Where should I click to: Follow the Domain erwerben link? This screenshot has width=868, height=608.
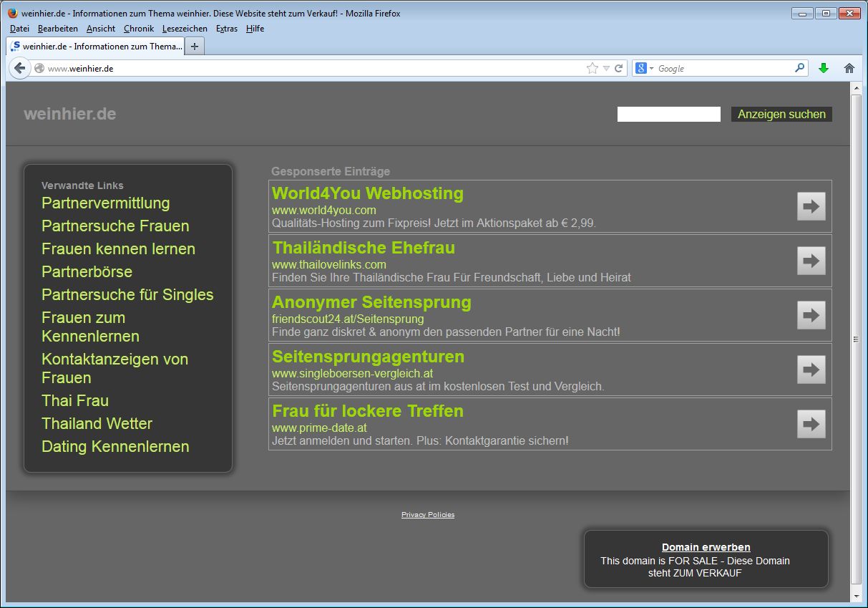(x=706, y=547)
